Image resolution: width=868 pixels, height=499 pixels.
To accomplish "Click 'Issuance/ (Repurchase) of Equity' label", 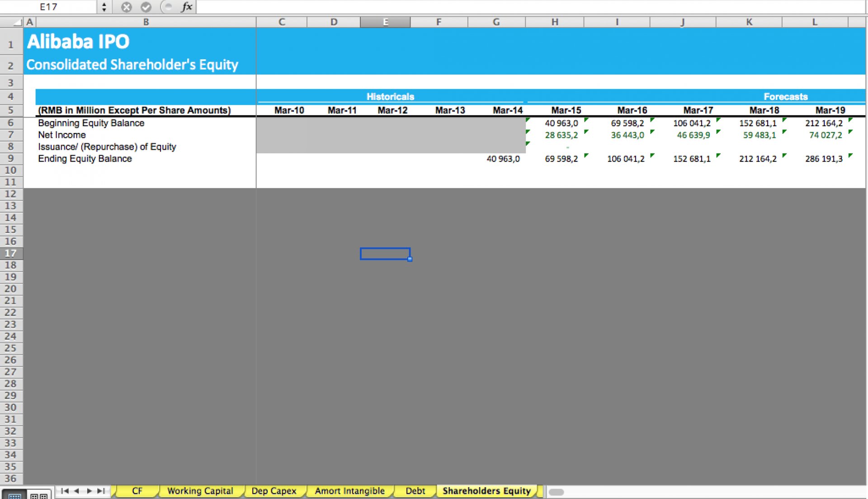I will 107,147.
